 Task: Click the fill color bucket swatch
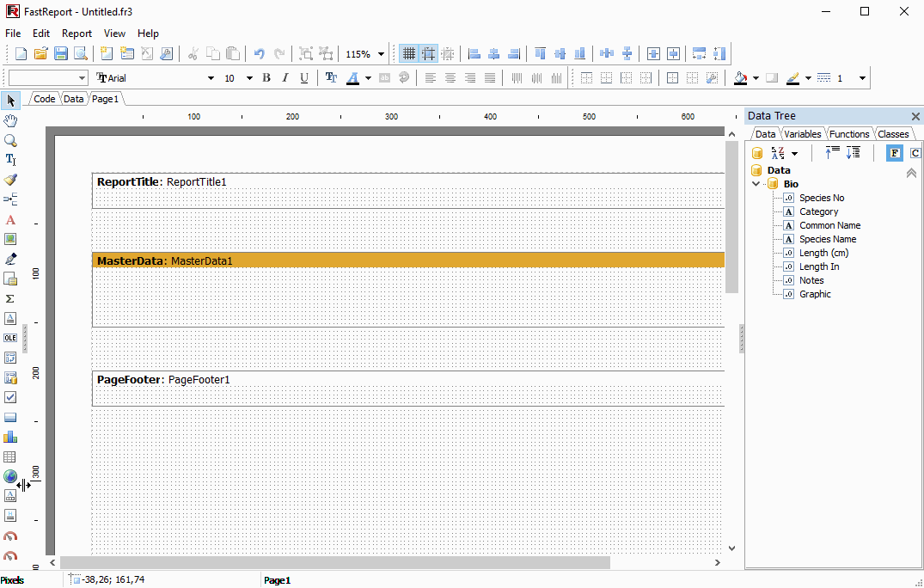(741, 77)
